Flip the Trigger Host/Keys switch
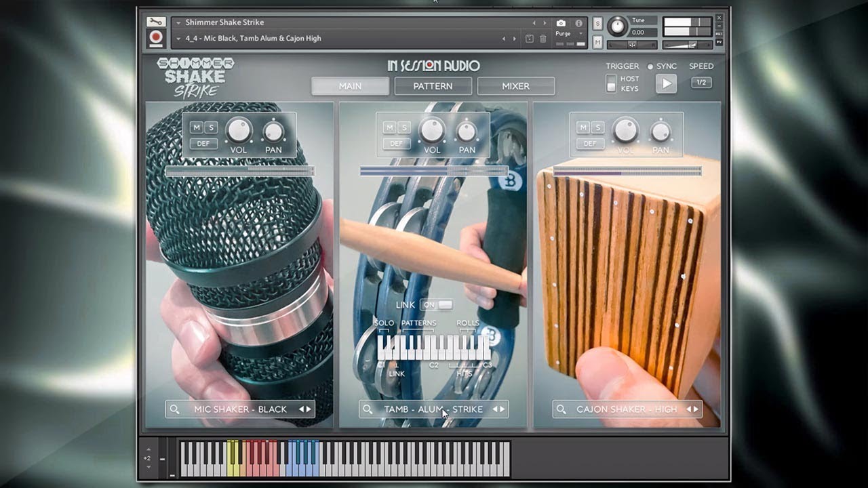The height and width of the screenshot is (488, 868). pos(611,83)
